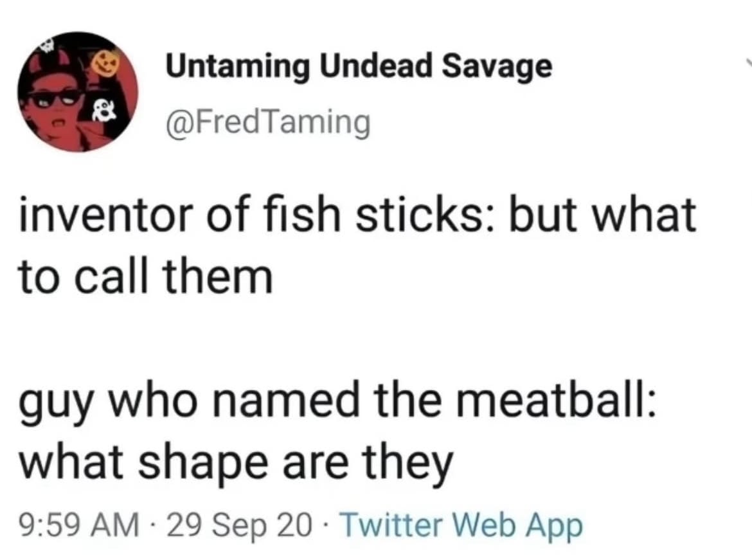Open the Untaming Undead Savage profile picture
The image size is (752, 560).
[x=78, y=92]
